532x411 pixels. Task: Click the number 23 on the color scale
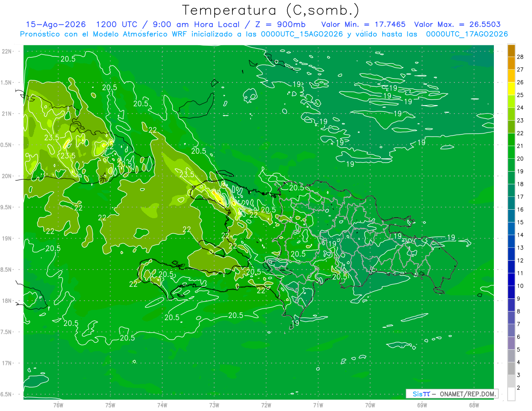(520, 120)
